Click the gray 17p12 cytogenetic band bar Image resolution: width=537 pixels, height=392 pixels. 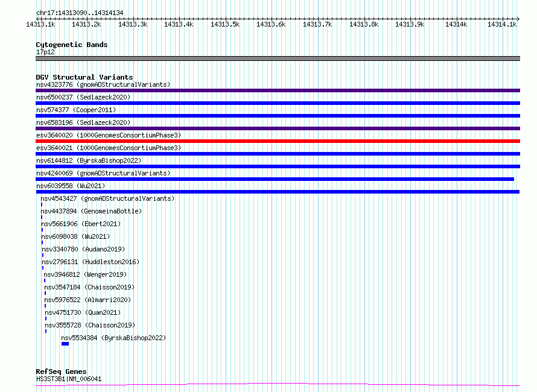(x=278, y=58)
